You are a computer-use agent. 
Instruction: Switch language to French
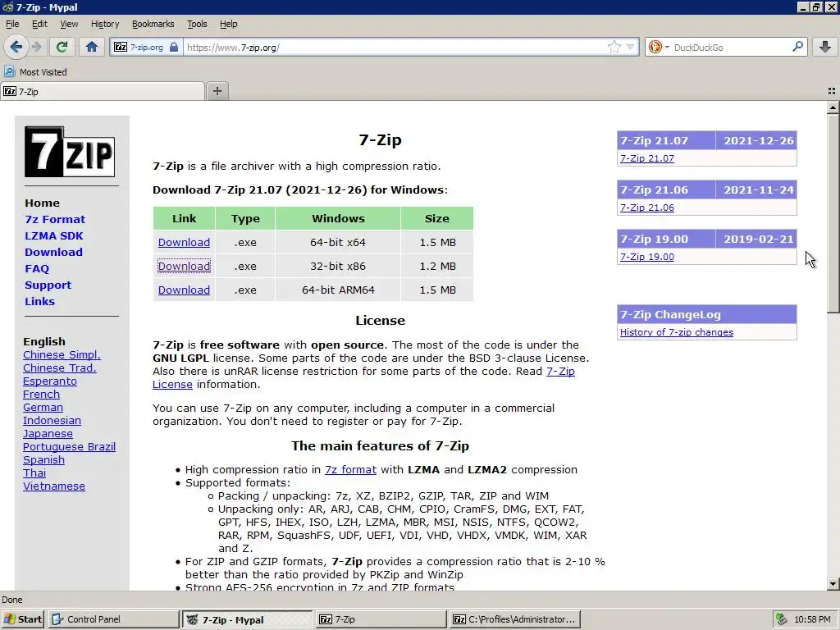[41, 395]
